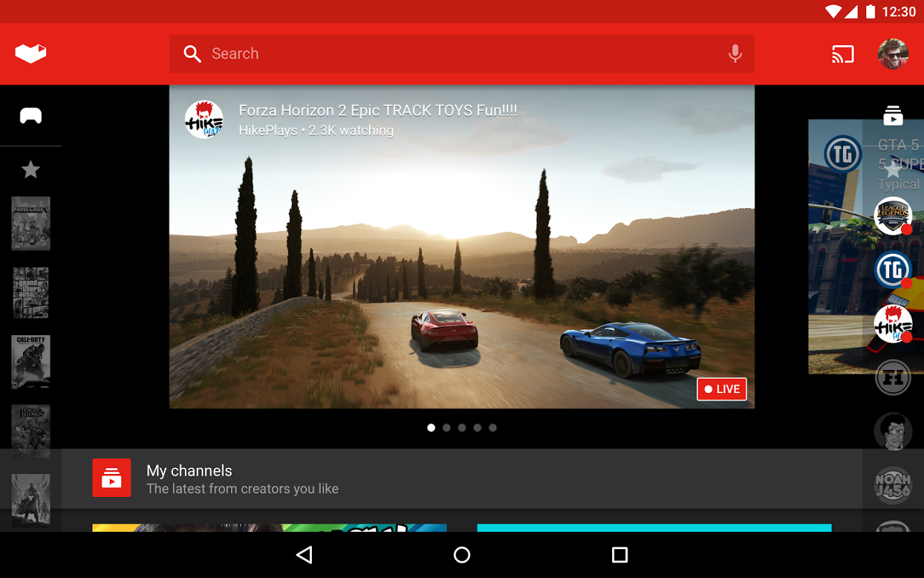Play the Forza Horizon featured livestream
Image resolution: width=924 pixels, height=578 pixels.
(462, 247)
